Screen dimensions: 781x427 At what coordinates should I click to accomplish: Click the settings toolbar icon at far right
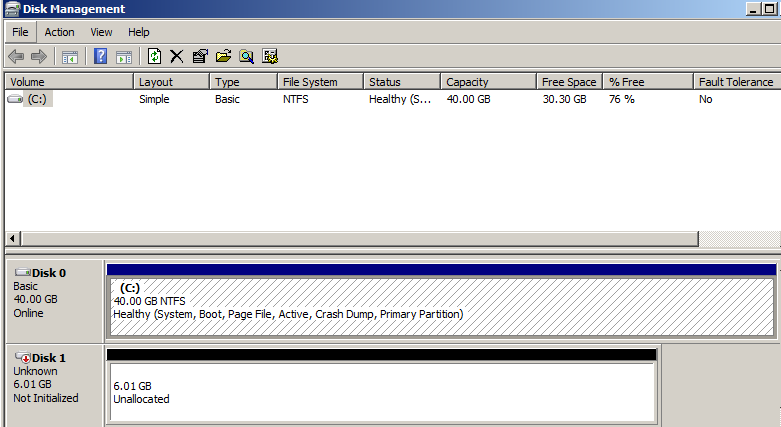(x=269, y=56)
